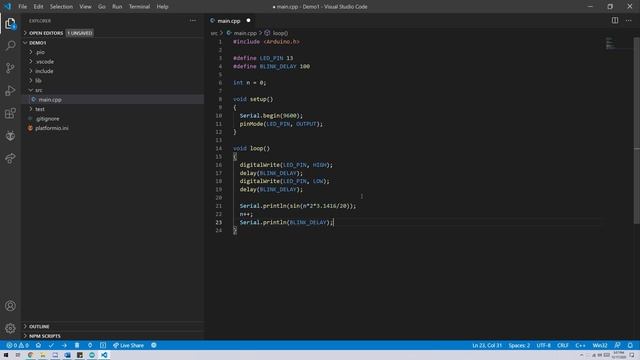Expand the OPEN EDITORS section
Image resolution: width=640 pixels, height=360 pixels.
coord(46,33)
